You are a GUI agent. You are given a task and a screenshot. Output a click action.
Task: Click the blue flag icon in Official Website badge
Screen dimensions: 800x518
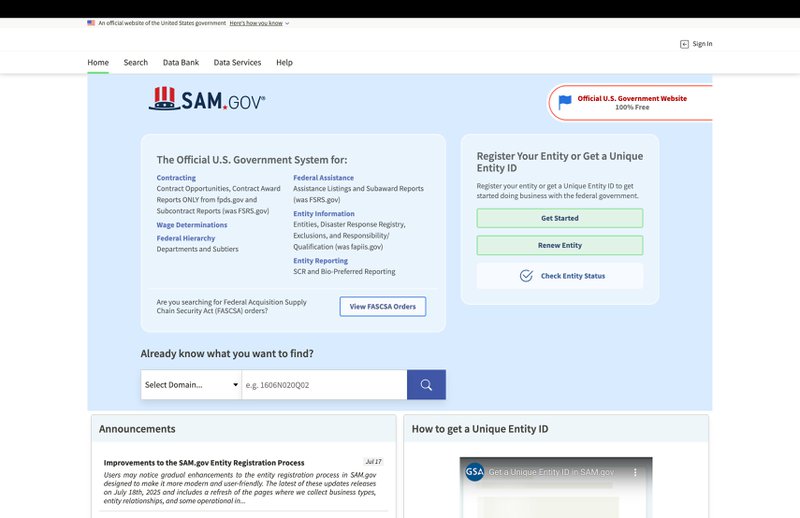click(565, 102)
